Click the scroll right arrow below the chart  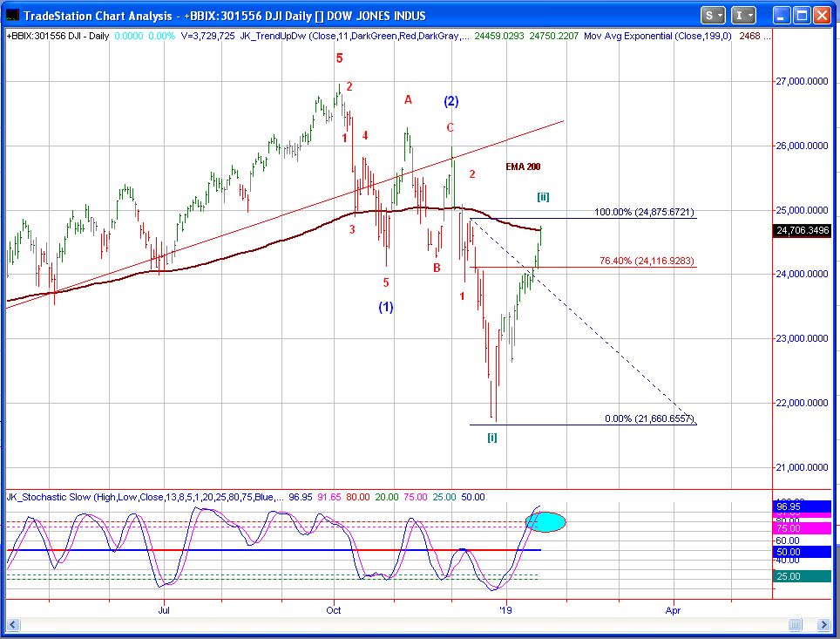(824, 624)
